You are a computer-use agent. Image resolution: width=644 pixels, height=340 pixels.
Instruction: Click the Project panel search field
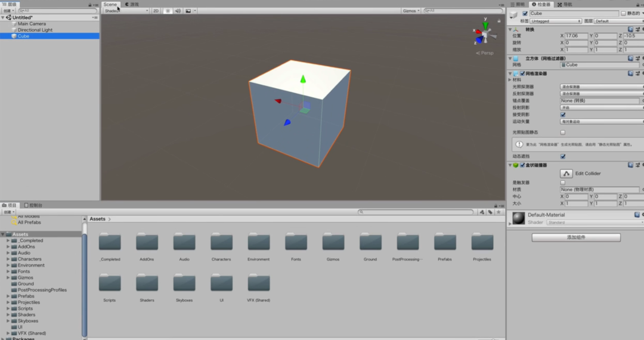(x=416, y=212)
